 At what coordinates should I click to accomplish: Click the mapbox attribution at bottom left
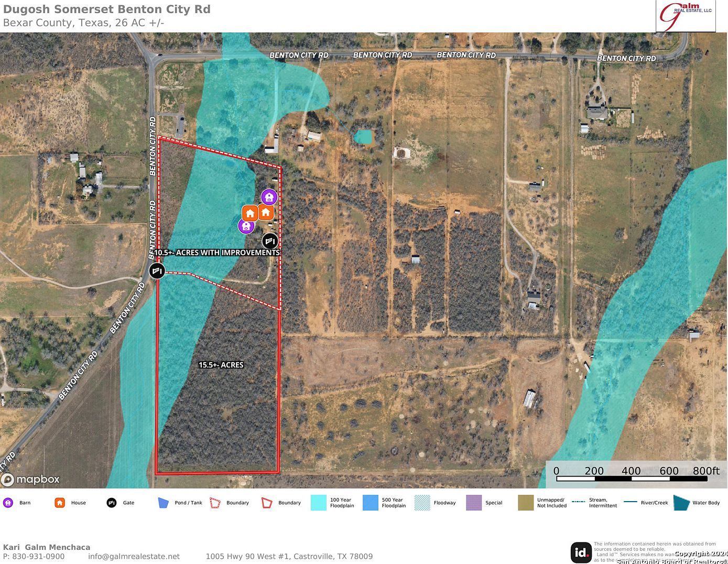pyautogui.click(x=31, y=479)
